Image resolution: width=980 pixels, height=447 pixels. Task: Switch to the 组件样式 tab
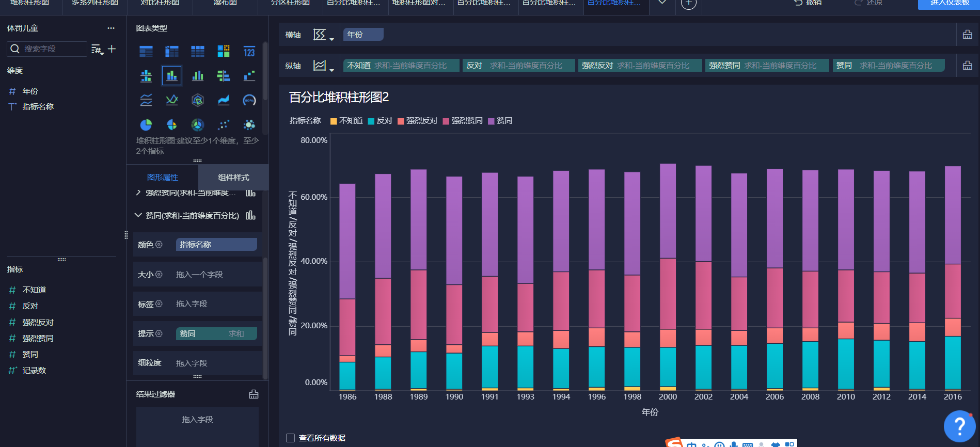point(233,178)
